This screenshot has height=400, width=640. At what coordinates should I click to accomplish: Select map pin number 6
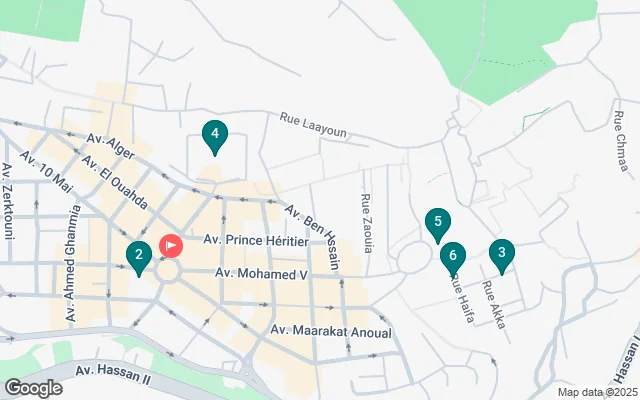(x=453, y=259)
